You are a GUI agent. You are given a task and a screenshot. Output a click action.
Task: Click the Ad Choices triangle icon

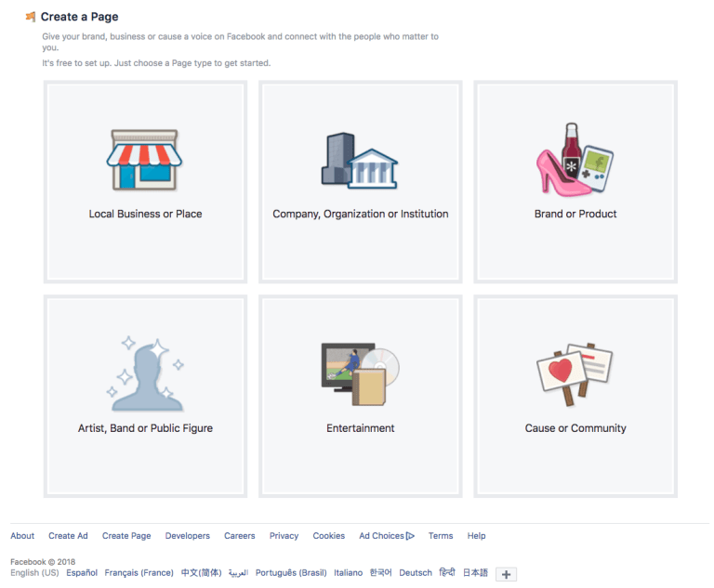[x=410, y=536]
